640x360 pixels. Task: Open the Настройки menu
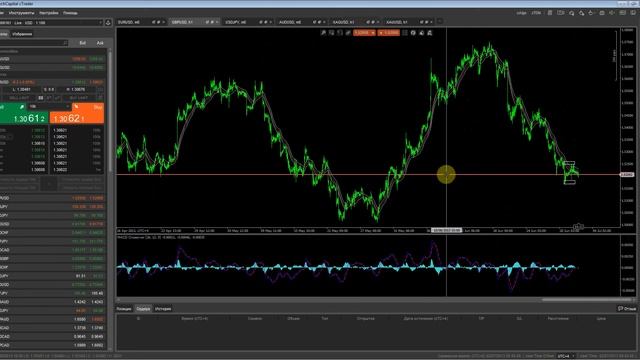[x=49, y=13]
